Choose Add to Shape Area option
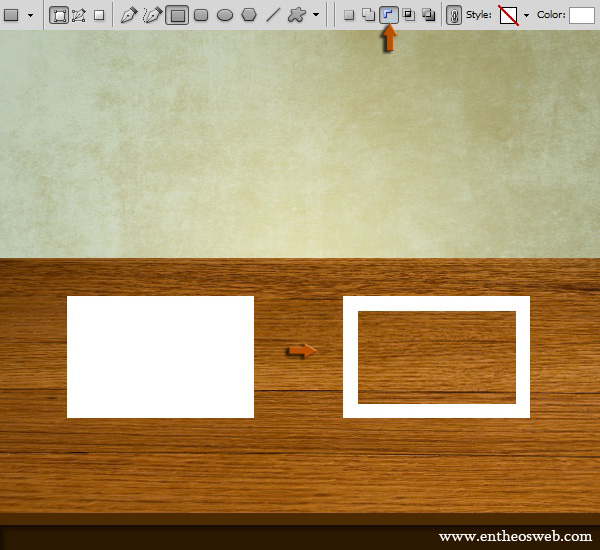 click(368, 15)
